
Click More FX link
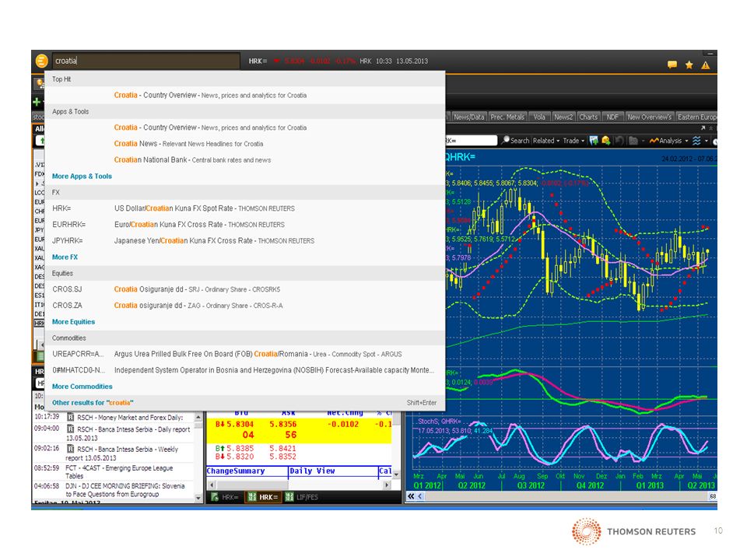tap(65, 257)
